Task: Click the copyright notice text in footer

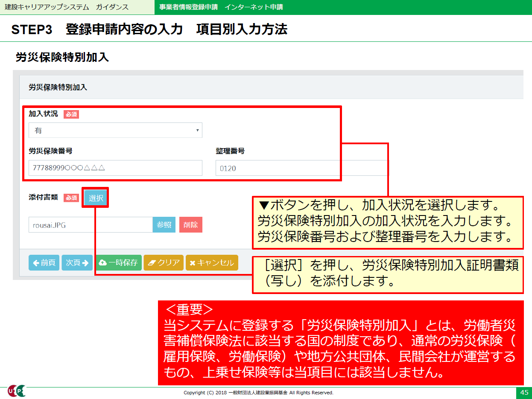Action: click(258, 393)
